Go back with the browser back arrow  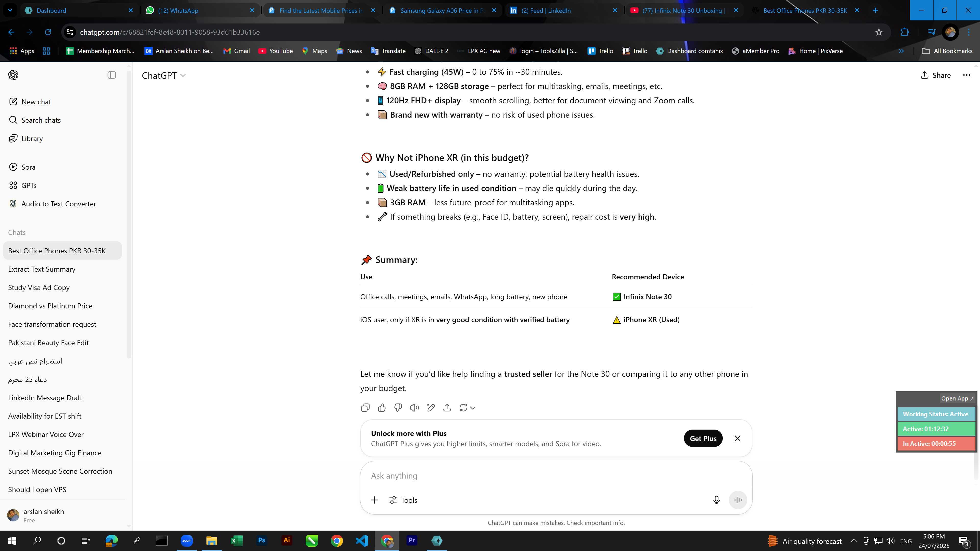pyautogui.click(x=11, y=32)
